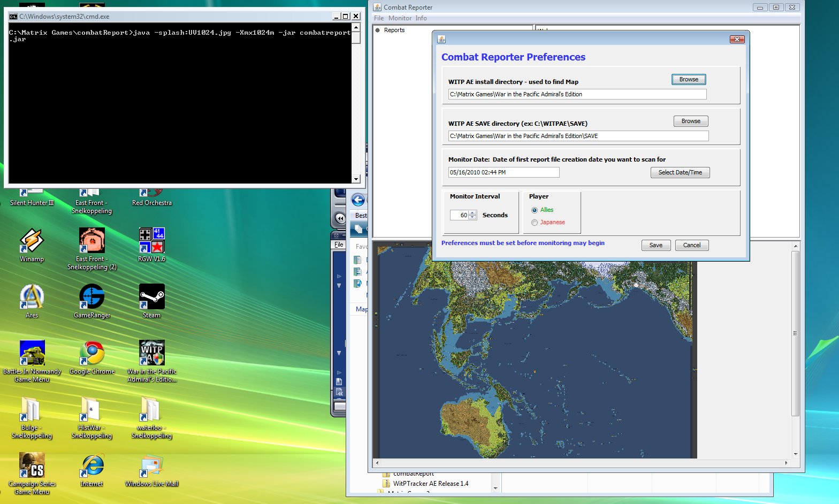Select the Reports tree node
839x504 pixels.
(x=394, y=30)
